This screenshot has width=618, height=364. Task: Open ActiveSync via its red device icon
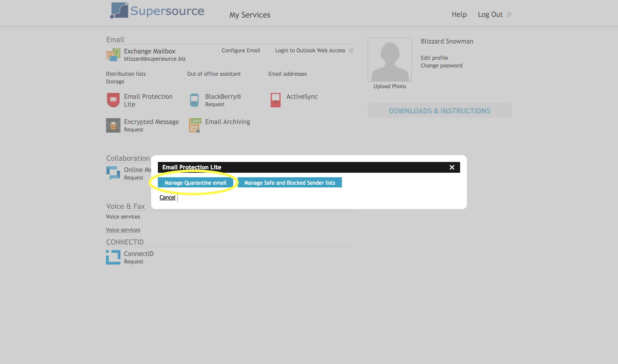[276, 100]
